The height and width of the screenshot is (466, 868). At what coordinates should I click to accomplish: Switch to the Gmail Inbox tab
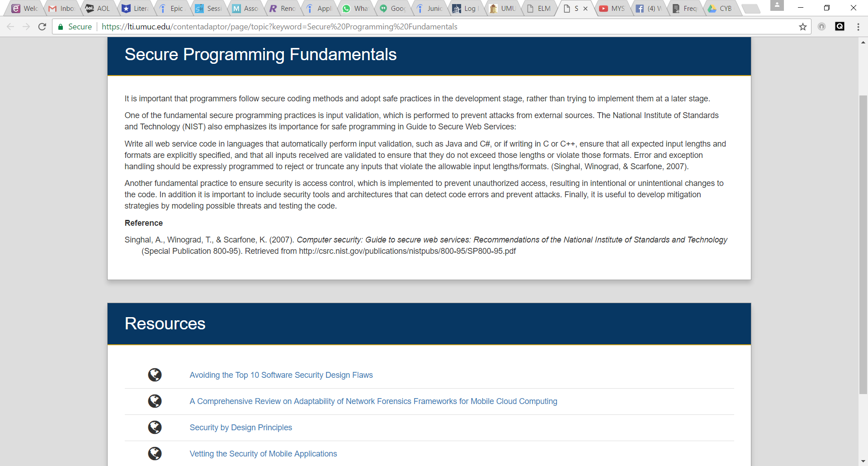click(x=62, y=9)
